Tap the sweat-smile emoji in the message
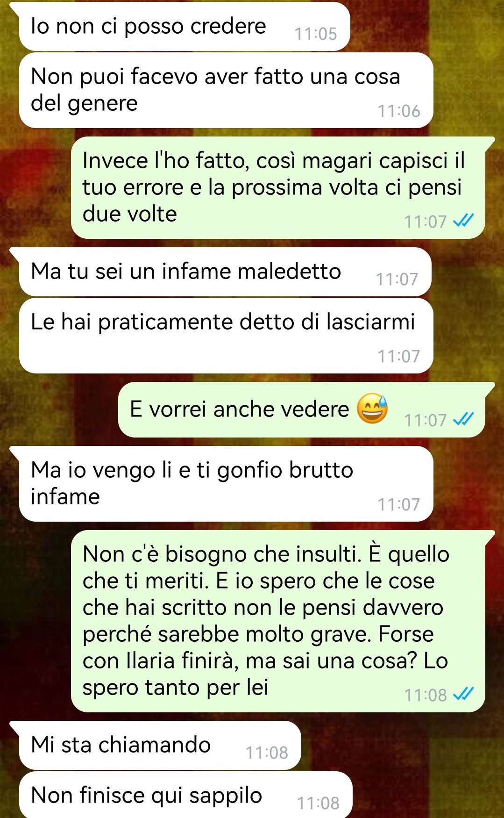The image size is (504, 818). coord(372,409)
